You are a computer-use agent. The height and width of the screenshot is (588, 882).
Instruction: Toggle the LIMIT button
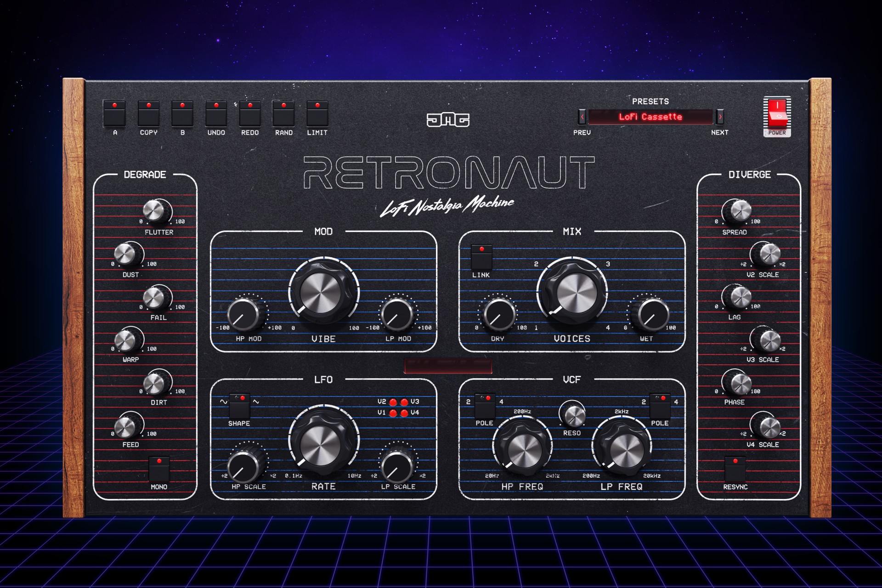click(x=317, y=113)
